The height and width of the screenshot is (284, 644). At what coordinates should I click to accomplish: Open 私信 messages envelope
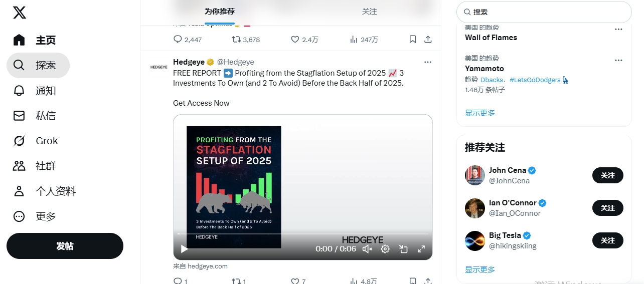[x=19, y=116]
